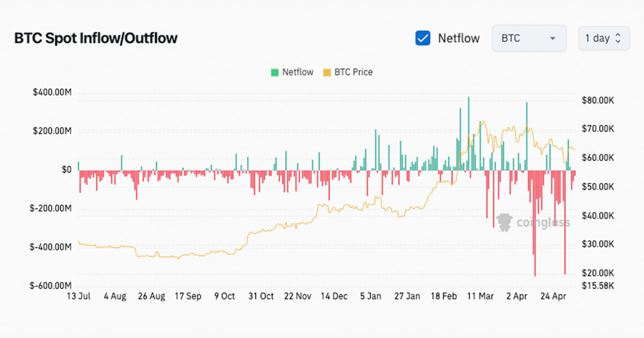Click the coinglass watermark text
This screenshot has width=644, height=338.
[543, 222]
